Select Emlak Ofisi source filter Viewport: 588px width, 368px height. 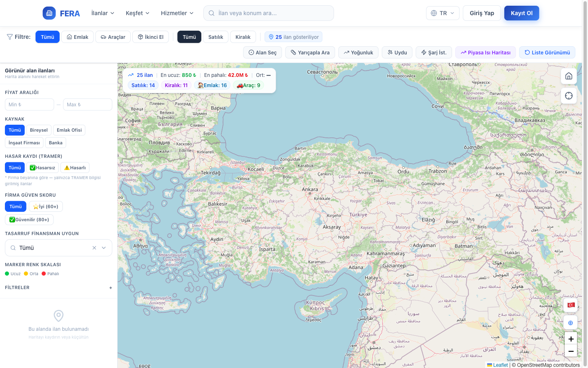(69, 130)
